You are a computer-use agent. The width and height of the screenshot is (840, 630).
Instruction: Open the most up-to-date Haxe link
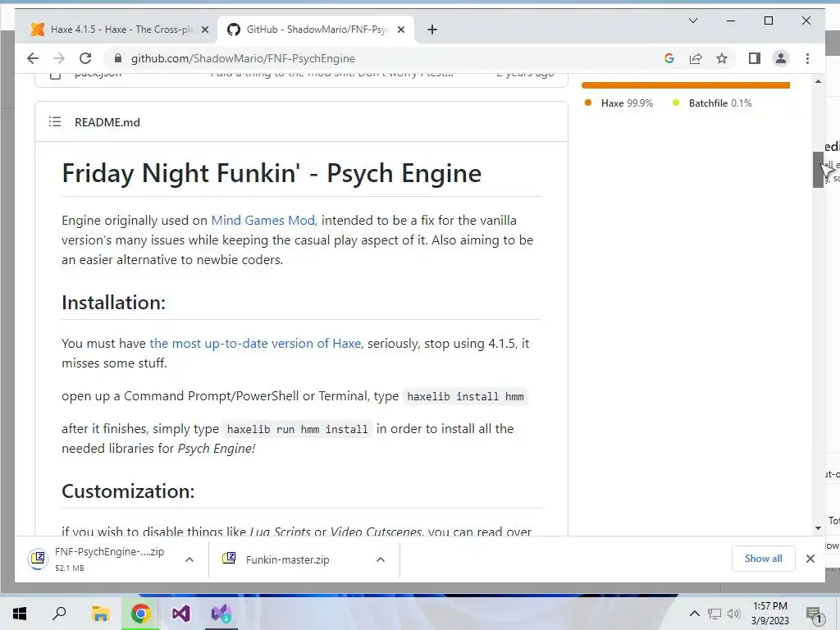256,344
